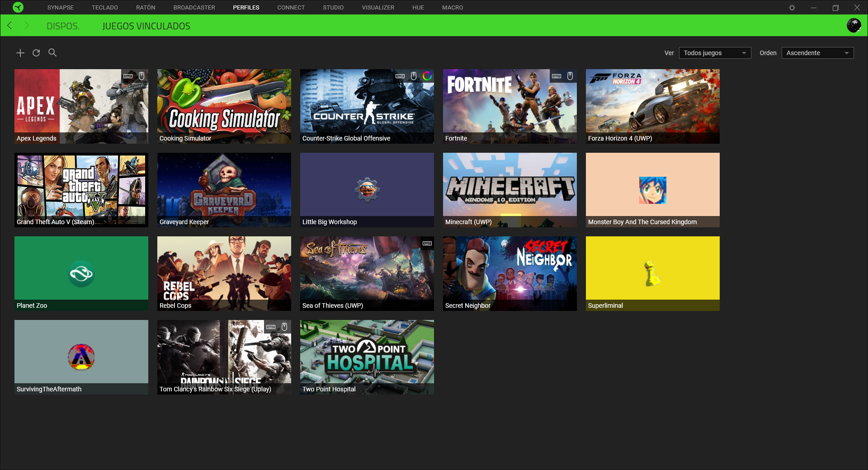Click keyboard icon on Apex Legends tile
The width and height of the screenshot is (868, 470).
[x=128, y=76]
